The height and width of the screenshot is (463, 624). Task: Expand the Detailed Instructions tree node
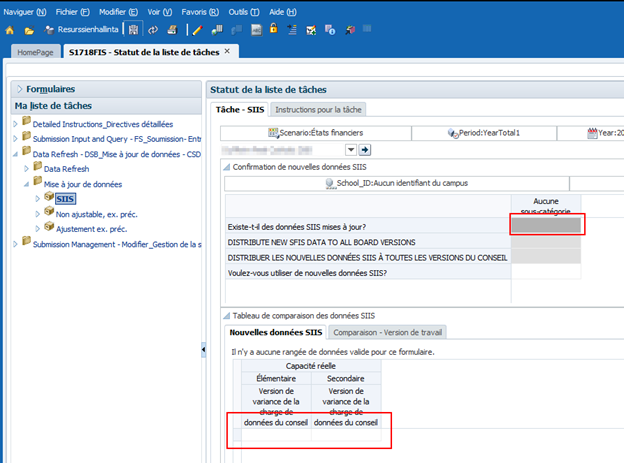14,123
